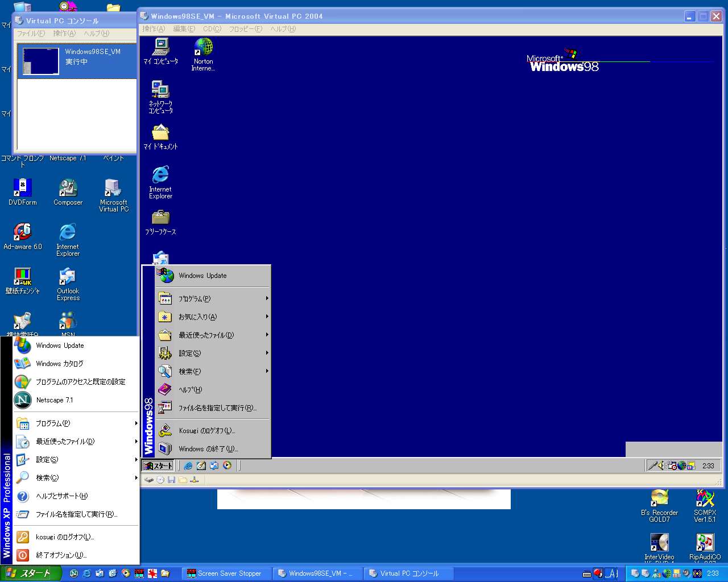
Task: Click the Windows 98 tray clock
Action: [708, 465]
